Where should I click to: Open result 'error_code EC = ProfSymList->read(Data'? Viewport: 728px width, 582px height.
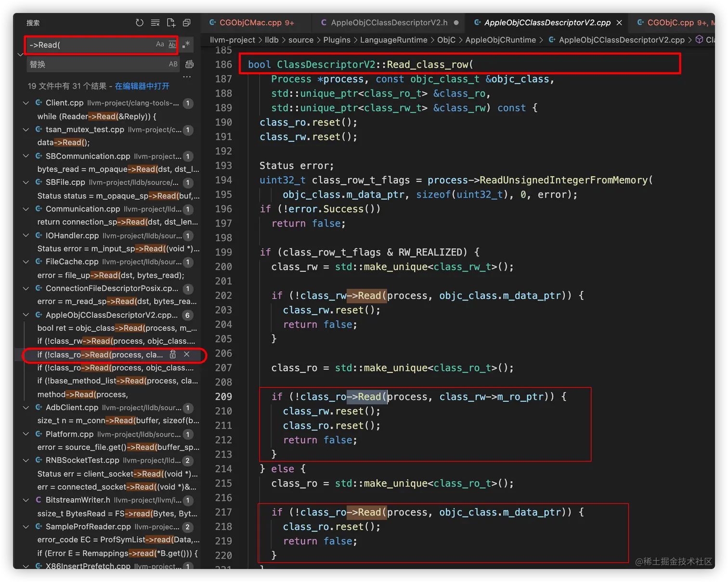click(118, 540)
